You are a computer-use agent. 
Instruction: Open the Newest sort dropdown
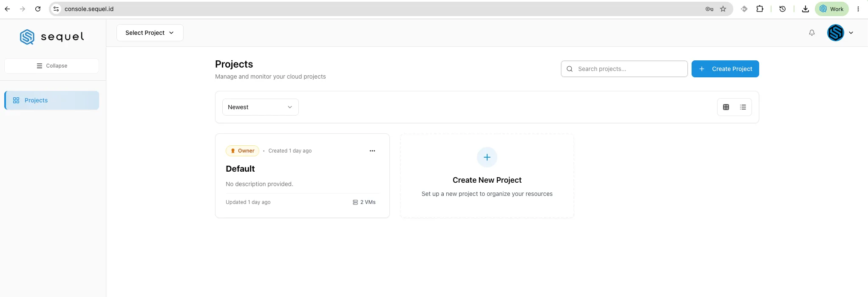260,107
